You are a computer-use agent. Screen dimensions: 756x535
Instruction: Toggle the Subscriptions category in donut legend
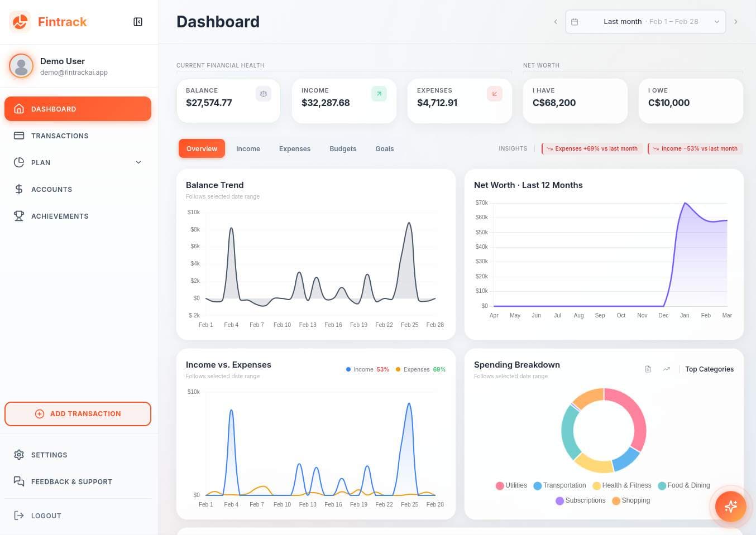581,500
